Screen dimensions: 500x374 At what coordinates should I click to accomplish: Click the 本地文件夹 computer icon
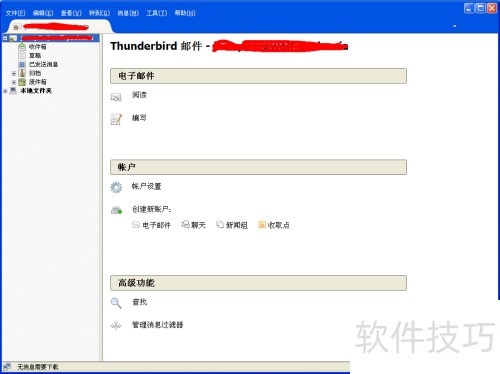point(13,91)
